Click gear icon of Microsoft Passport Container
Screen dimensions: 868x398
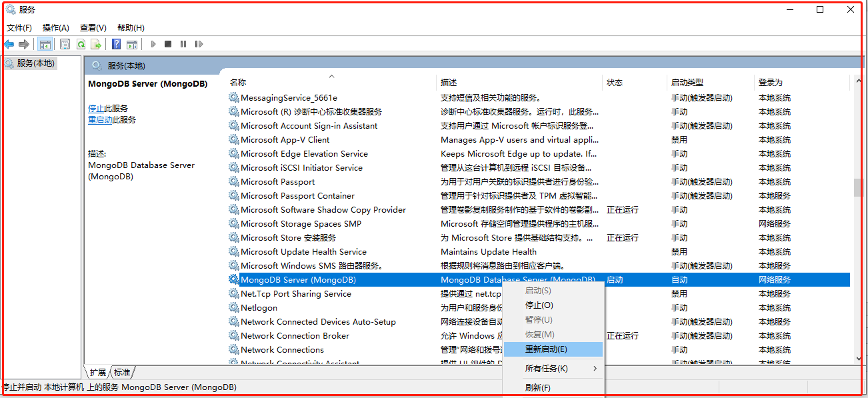pyautogui.click(x=234, y=195)
